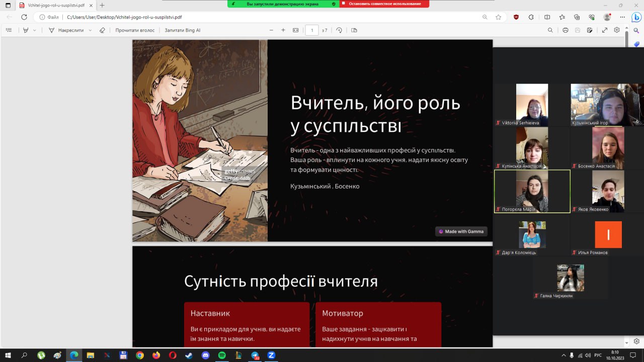
Task: Select Купінська Анастасія video tile
Action: (532, 148)
